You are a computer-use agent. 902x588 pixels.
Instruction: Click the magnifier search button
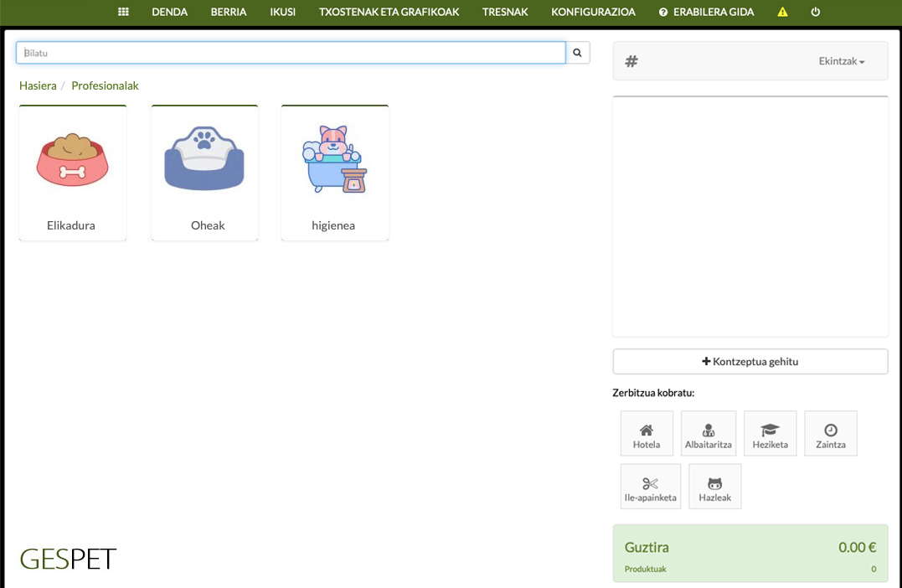578,53
